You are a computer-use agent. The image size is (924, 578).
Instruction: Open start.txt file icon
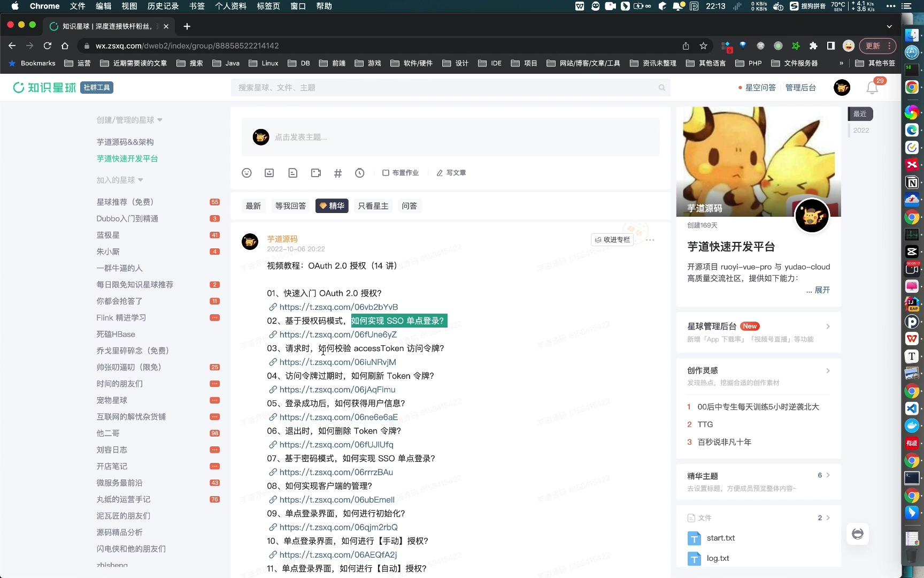(694, 538)
